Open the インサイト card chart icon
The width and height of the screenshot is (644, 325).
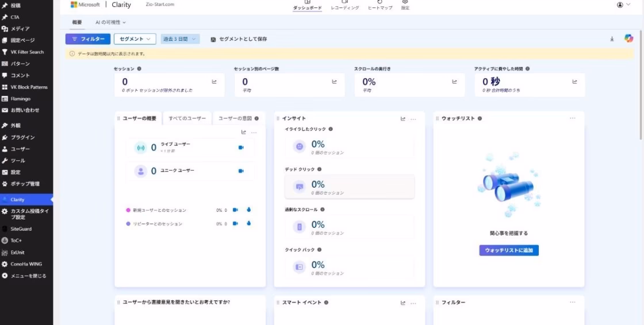coord(403,119)
